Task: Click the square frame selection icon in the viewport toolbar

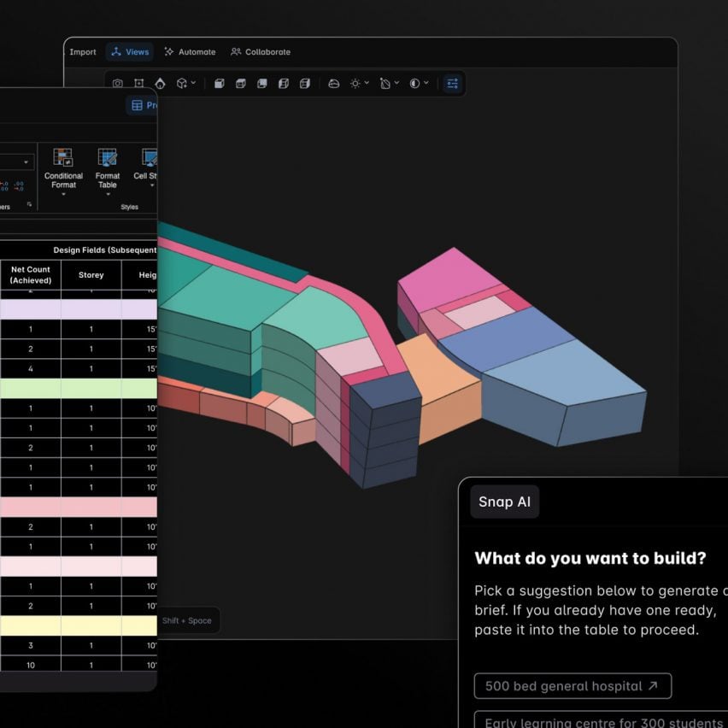Action: [138, 83]
